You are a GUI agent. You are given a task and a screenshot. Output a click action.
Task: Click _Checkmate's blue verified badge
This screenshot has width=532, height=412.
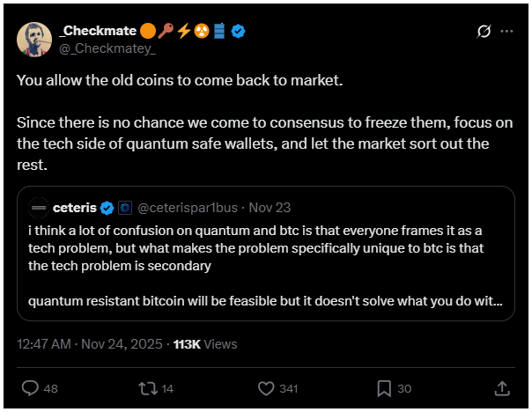pyautogui.click(x=238, y=31)
